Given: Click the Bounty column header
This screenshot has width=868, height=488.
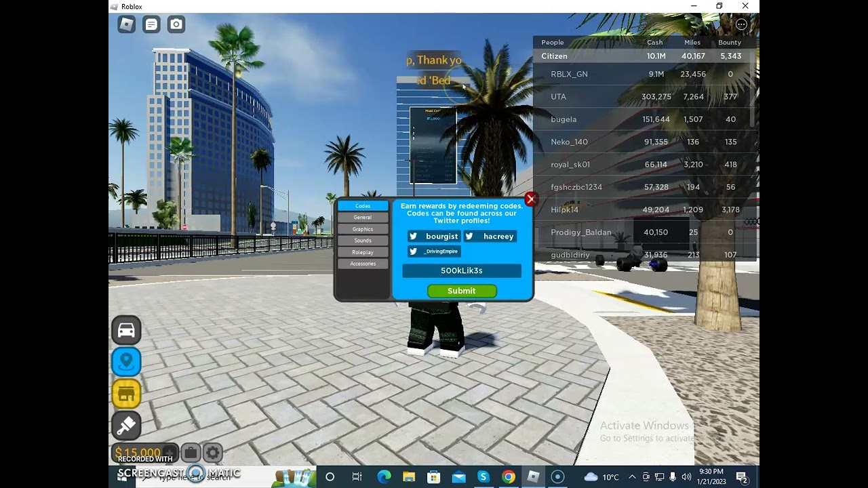Looking at the screenshot, I should 730,42.
